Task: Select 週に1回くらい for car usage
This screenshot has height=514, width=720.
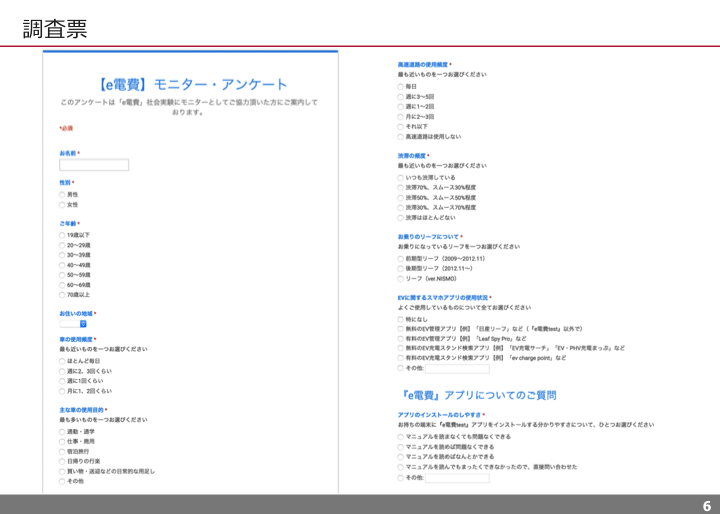Action: [x=62, y=381]
